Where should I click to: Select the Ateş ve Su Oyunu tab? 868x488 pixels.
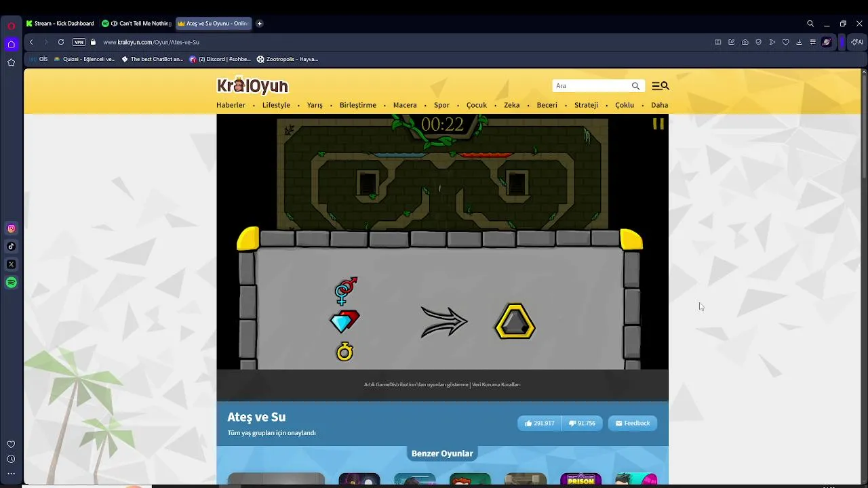pos(213,24)
